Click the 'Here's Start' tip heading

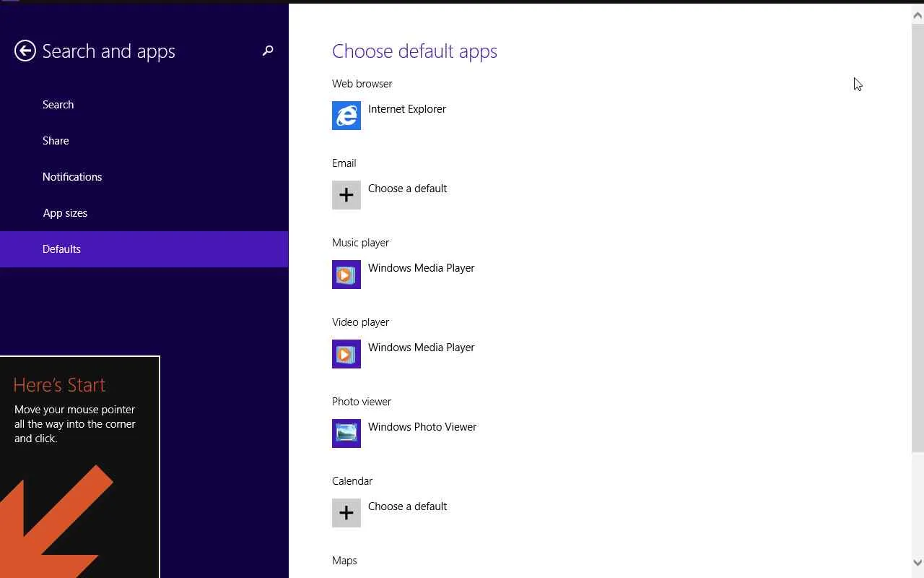pos(59,385)
